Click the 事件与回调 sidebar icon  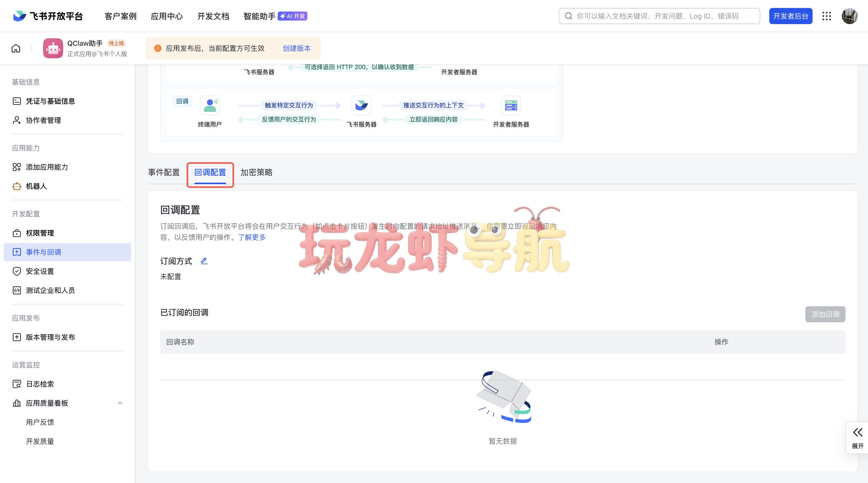click(x=16, y=252)
